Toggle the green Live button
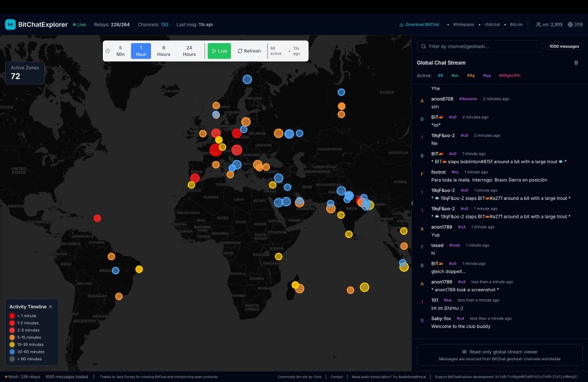This screenshot has width=588, height=382. click(x=219, y=51)
